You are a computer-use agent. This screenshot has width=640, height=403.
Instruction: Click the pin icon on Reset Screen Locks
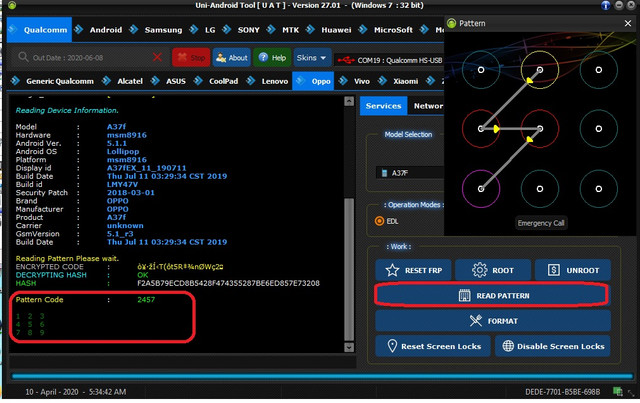point(392,346)
